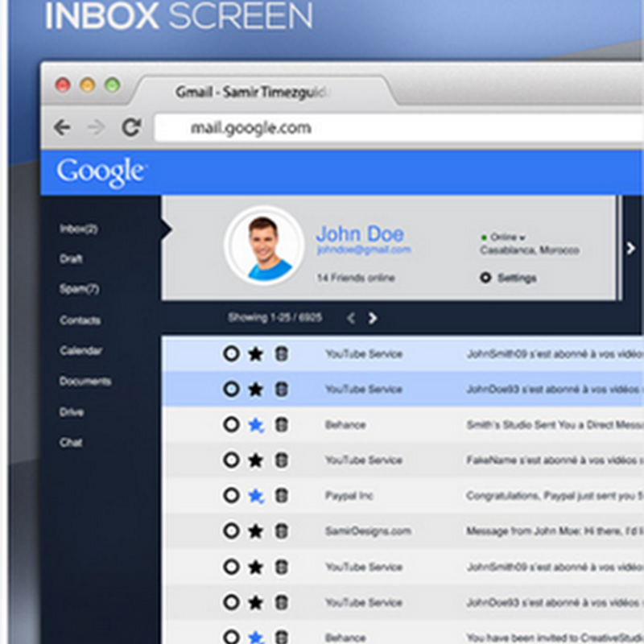Image resolution: width=644 pixels, height=644 pixels.
Task: Click the browser forward arrow
Action: click(96, 127)
